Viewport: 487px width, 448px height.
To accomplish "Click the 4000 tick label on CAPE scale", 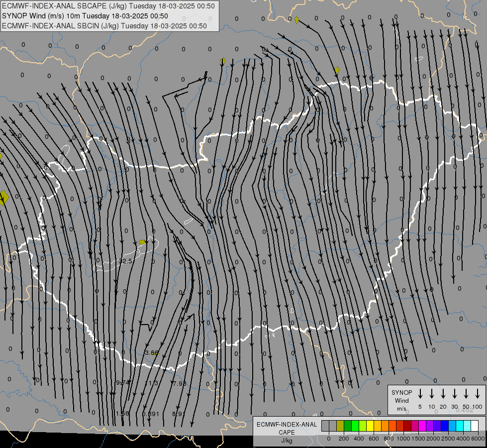I will click(463, 439).
